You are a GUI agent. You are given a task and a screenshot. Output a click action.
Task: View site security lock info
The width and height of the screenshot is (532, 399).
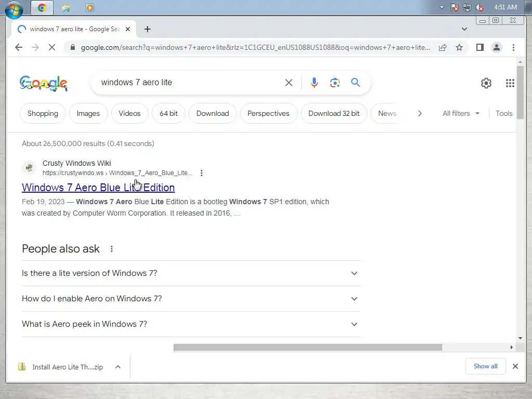(72, 47)
